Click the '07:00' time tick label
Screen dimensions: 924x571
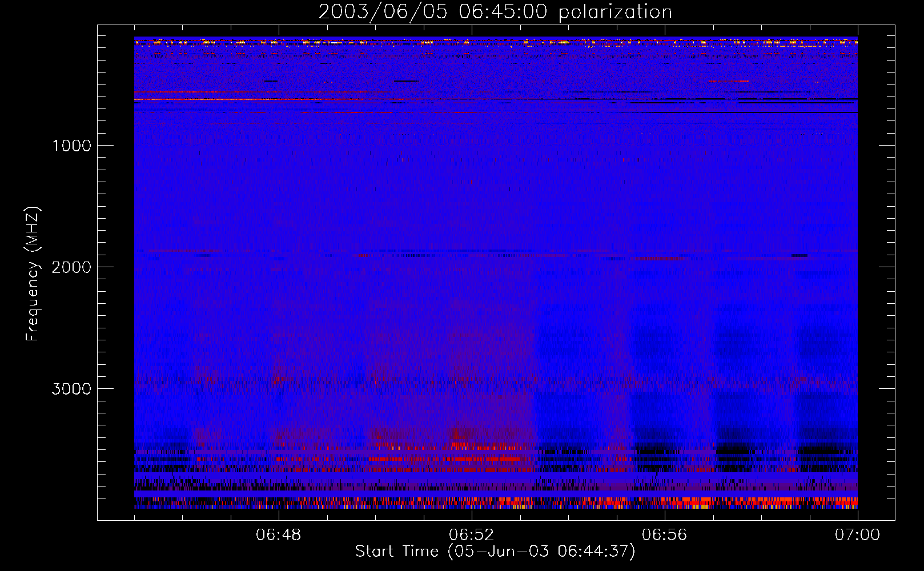pos(858,535)
